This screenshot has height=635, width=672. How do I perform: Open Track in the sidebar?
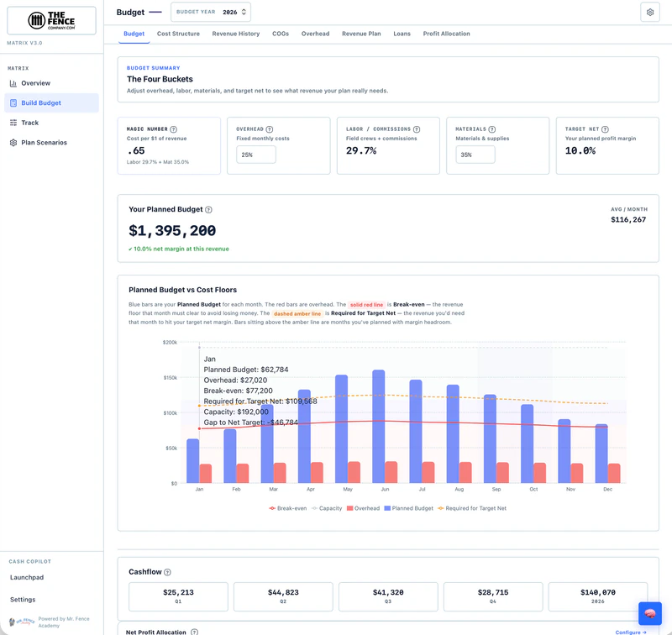point(51,123)
